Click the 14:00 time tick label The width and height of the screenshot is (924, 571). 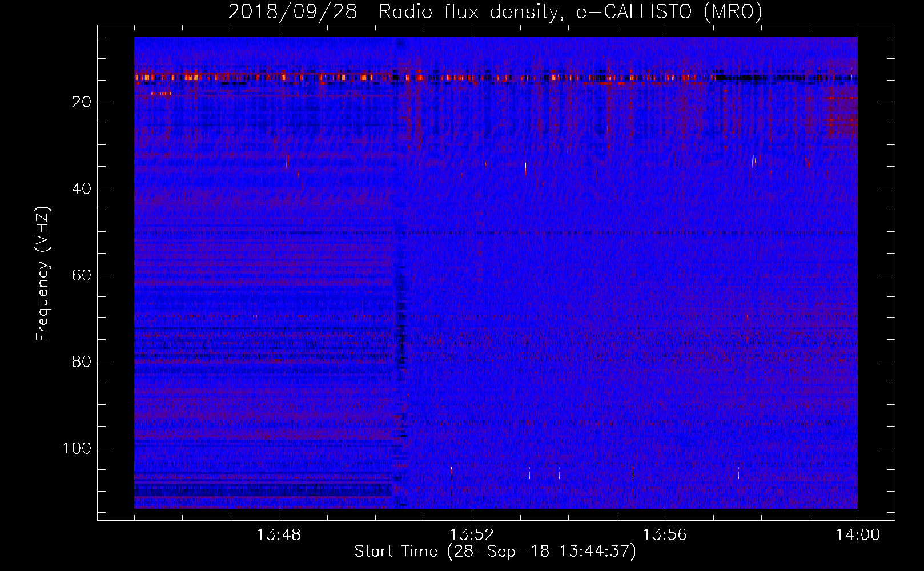point(858,535)
